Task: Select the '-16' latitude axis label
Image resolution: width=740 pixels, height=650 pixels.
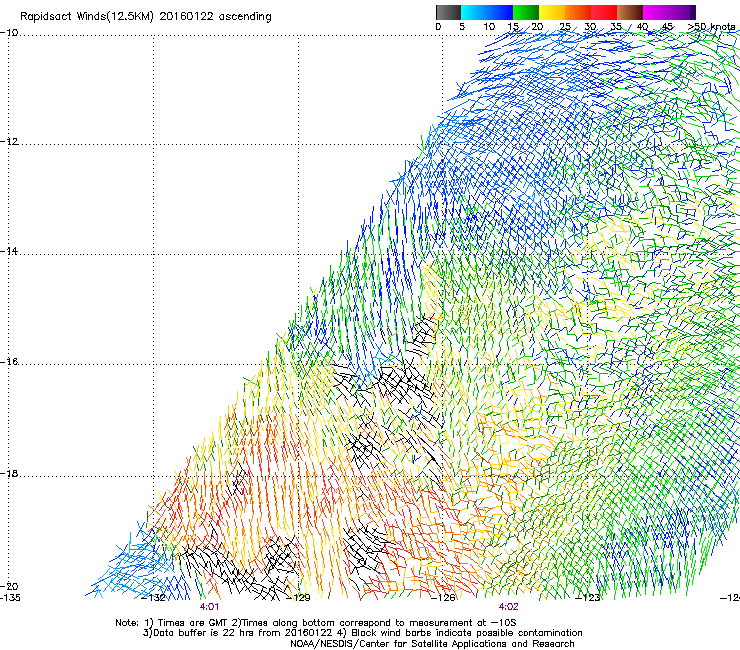Action: coord(9,362)
